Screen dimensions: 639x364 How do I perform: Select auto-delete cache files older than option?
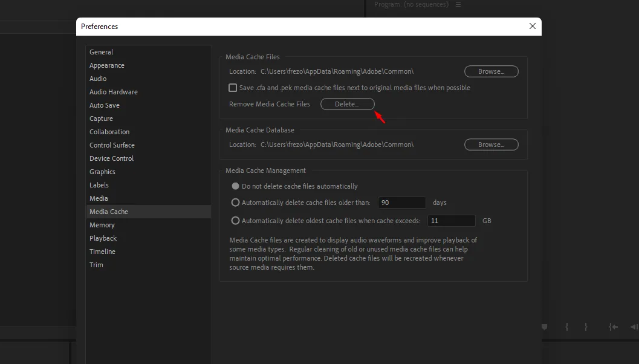tap(235, 203)
